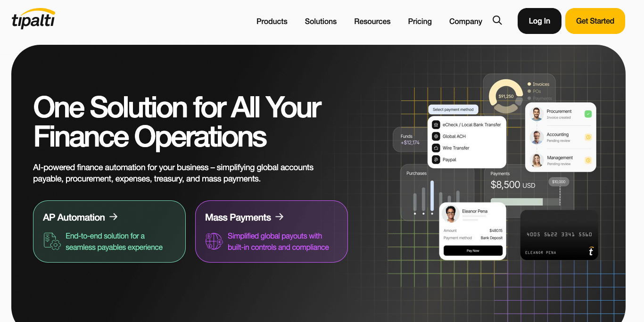
Task: Click the Tipalti logo
Action: pos(33,19)
